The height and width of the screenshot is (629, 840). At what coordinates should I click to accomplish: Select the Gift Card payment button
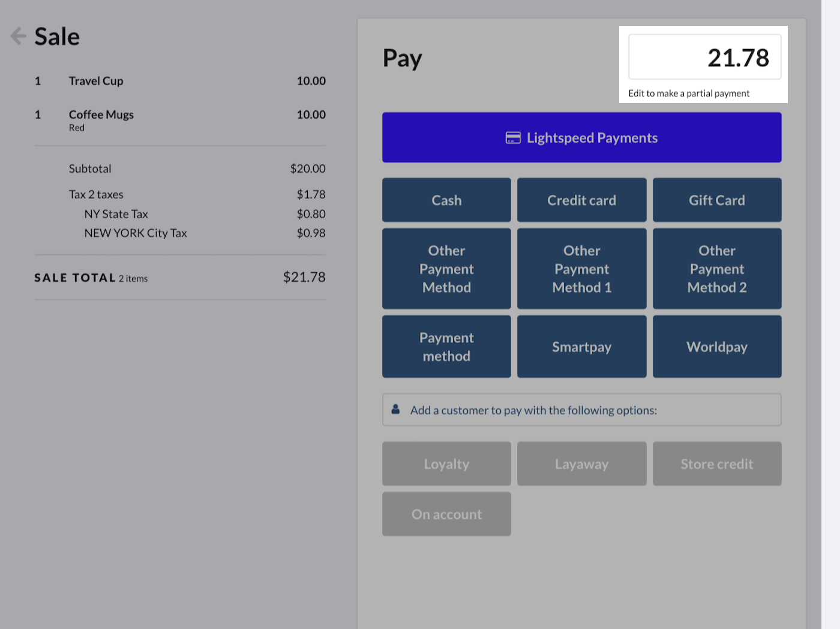(716, 200)
